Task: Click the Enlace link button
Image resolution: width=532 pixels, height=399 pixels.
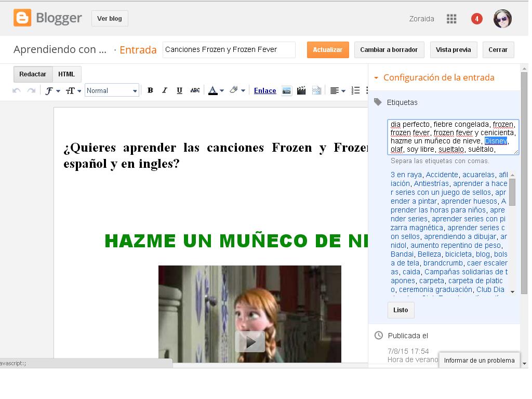Action: [x=265, y=90]
